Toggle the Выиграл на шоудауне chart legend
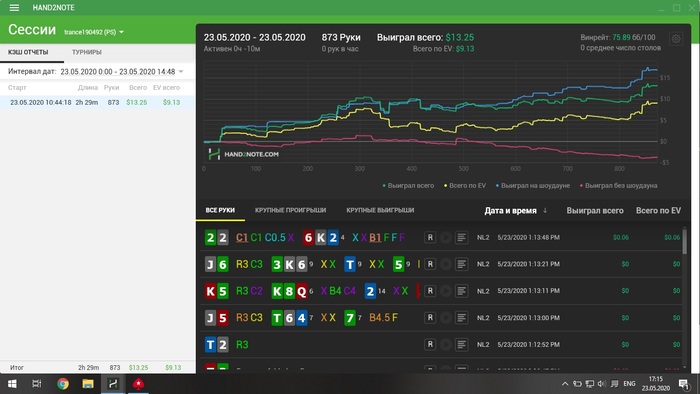This screenshot has height=394, width=700. (533, 186)
